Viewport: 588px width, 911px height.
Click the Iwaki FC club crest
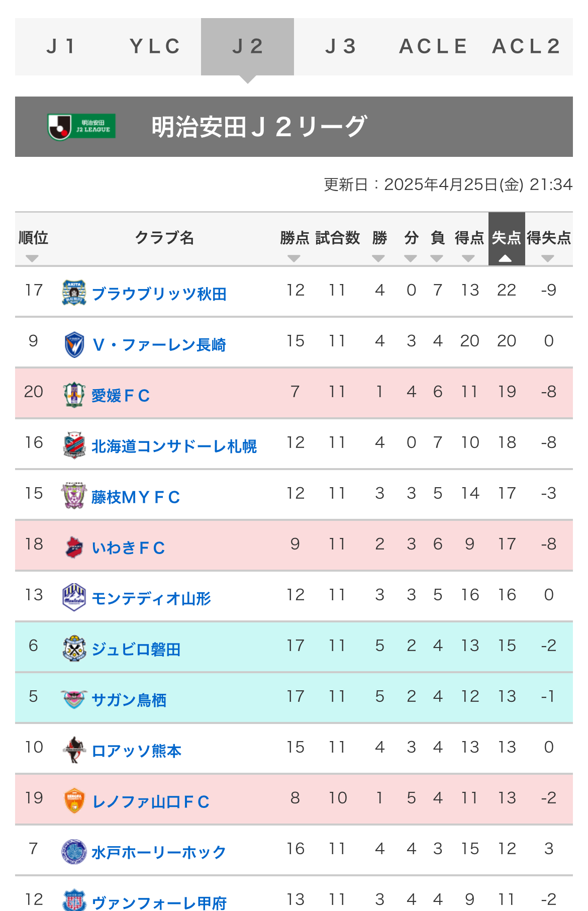[74, 547]
